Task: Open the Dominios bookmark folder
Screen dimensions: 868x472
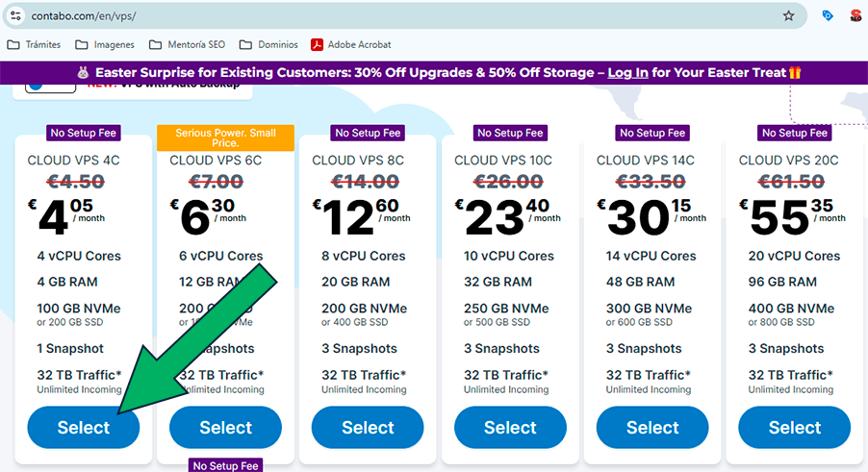Action: coord(268,44)
